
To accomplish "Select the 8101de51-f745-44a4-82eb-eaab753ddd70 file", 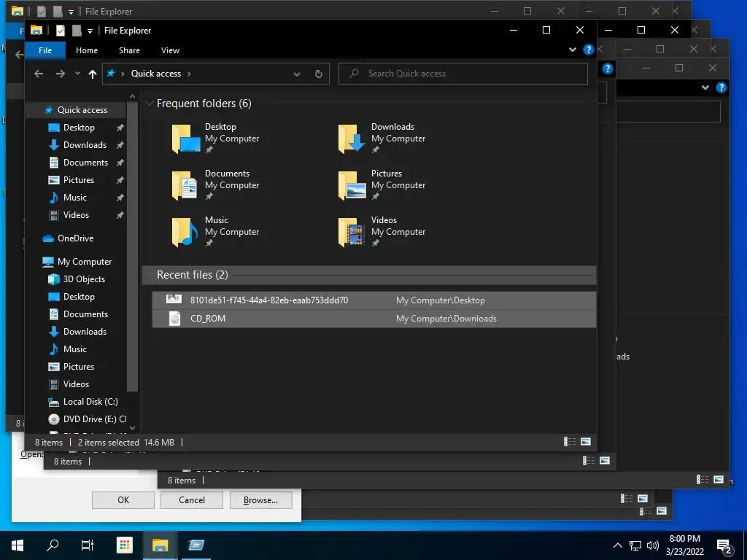I will pos(374,300).
